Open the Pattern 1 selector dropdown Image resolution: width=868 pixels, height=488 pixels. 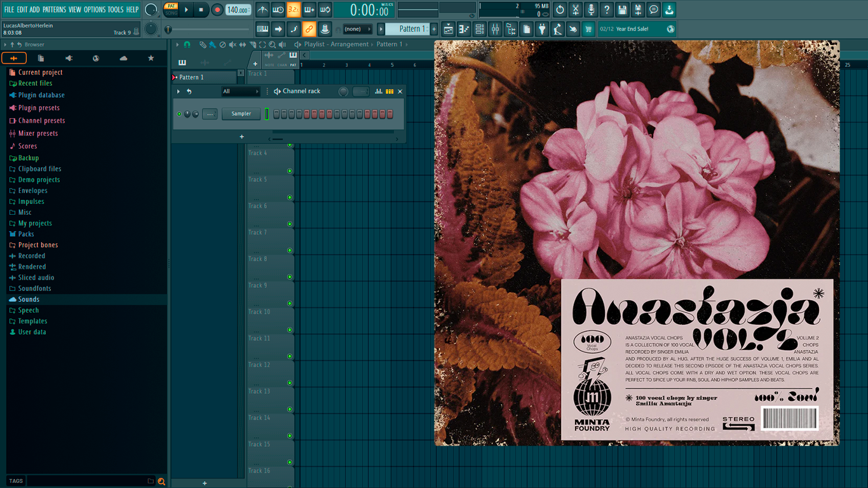(409, 29)
